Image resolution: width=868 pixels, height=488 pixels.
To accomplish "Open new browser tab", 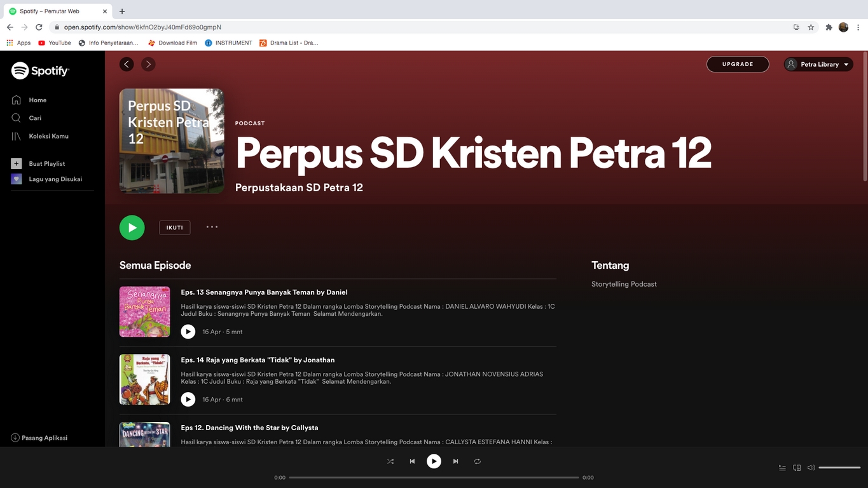I will point(122,11).
